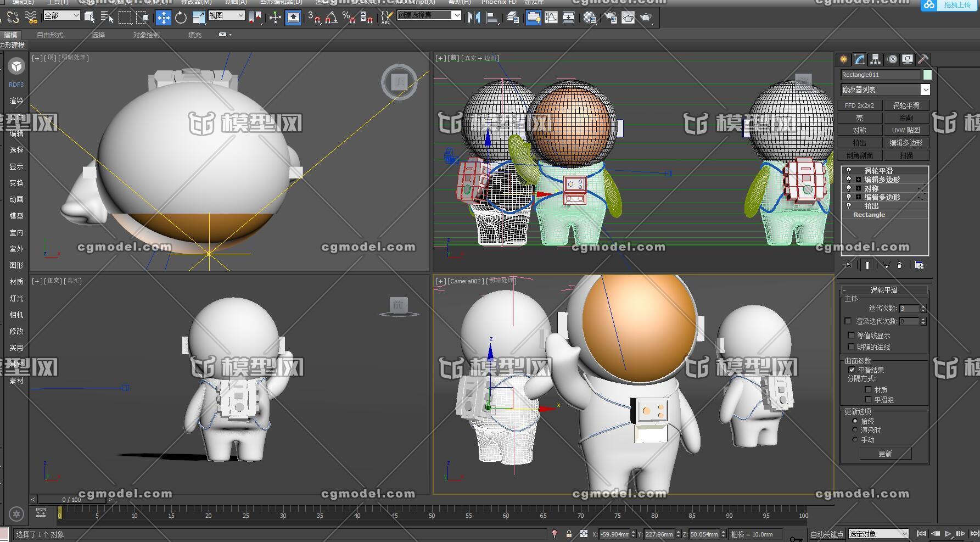The height and width of the screenshot is (542, 980).
Task: Enable the 平滑组 separate-by checkbox
Action: [x=868, y=399]
